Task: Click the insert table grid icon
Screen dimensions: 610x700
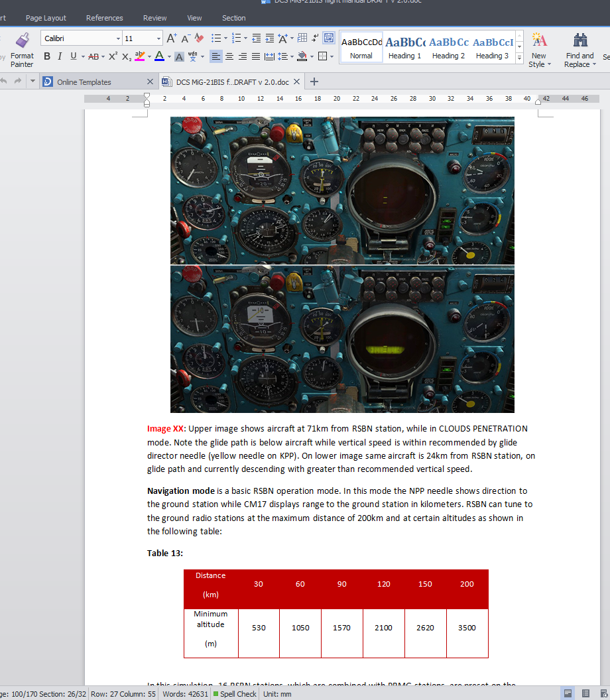Action: [302, 38]
